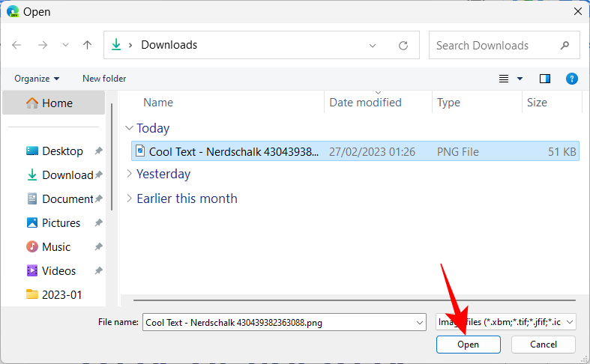Toggle the preview pane icon
The image size is (590, 364).
point(545,79)
